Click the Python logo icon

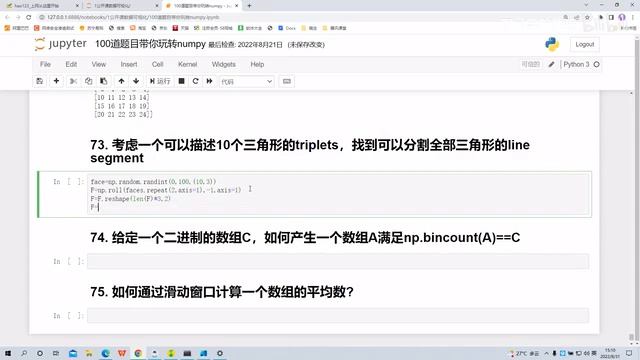pos(552,44)
